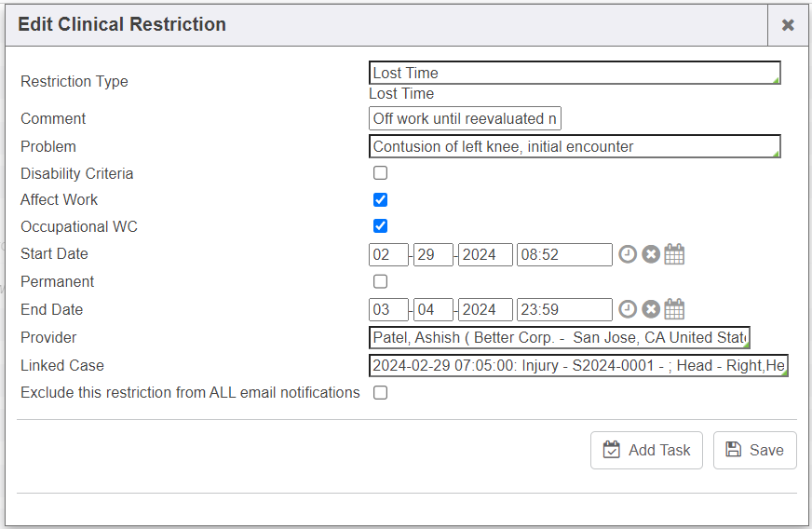
Task: Clear the End Date with X icon
Action: [651, 310]
